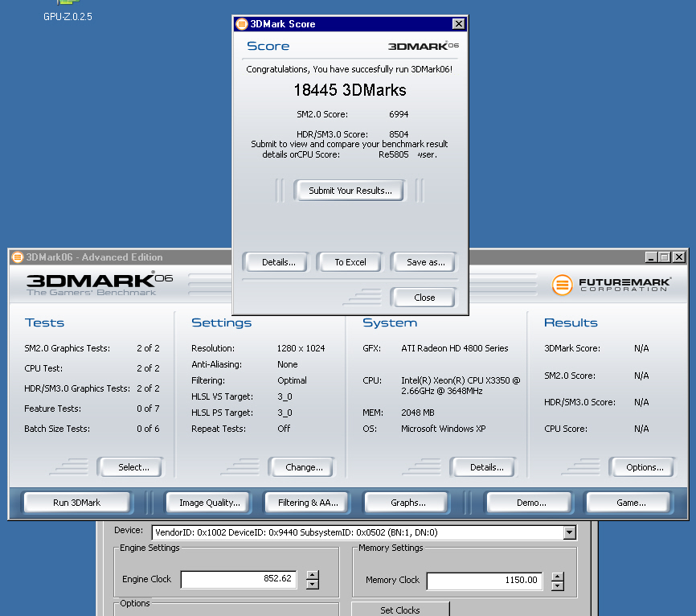The height and width of the screenshot is (616, 696).
Task: Decrease Memory Clock with down arrow
Action: (558, 585)
